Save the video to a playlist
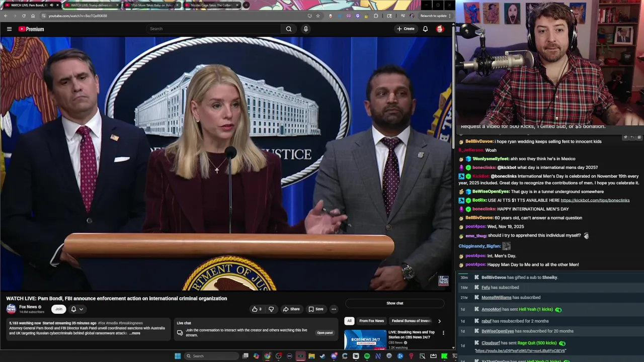 (316, 309)
